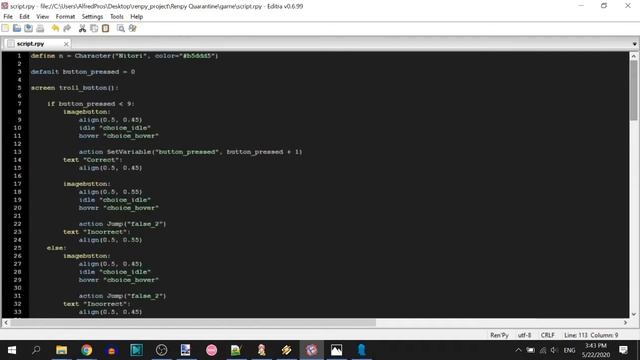Click line number 25 in the margin
Image resolution: width=640 pixels, height=360 pixels.
pos(17,248)
